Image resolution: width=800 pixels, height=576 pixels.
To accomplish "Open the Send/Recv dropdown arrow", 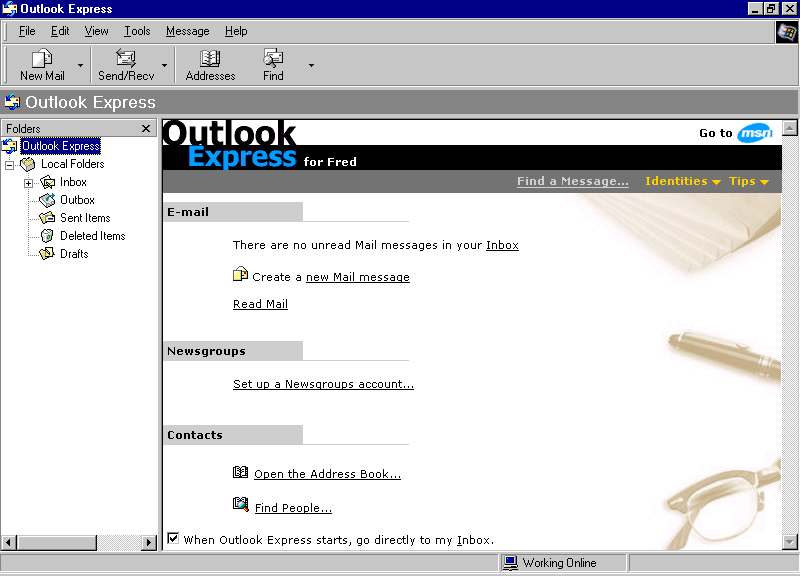I will [x=164, y=65].
